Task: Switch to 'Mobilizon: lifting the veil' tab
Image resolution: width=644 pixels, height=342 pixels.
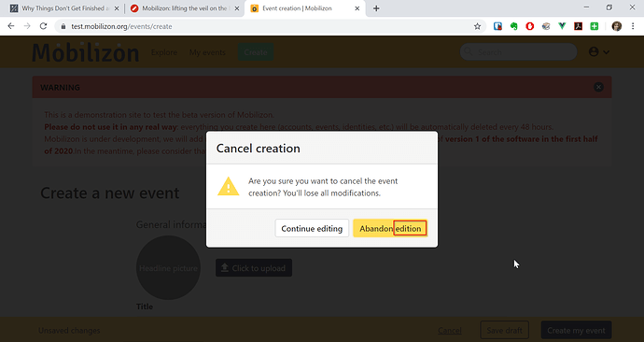Action: click(x=184, y=8)
